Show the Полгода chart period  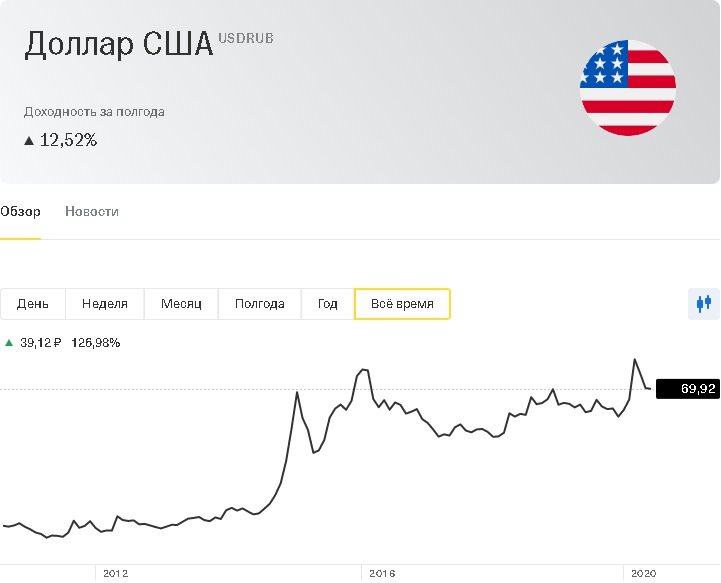click(260, 304)
